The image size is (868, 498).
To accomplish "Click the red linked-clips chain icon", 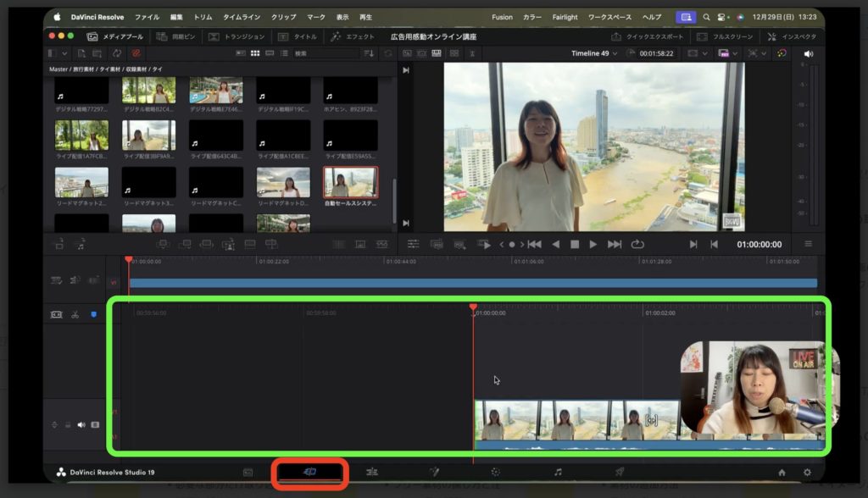I will 136,53.
